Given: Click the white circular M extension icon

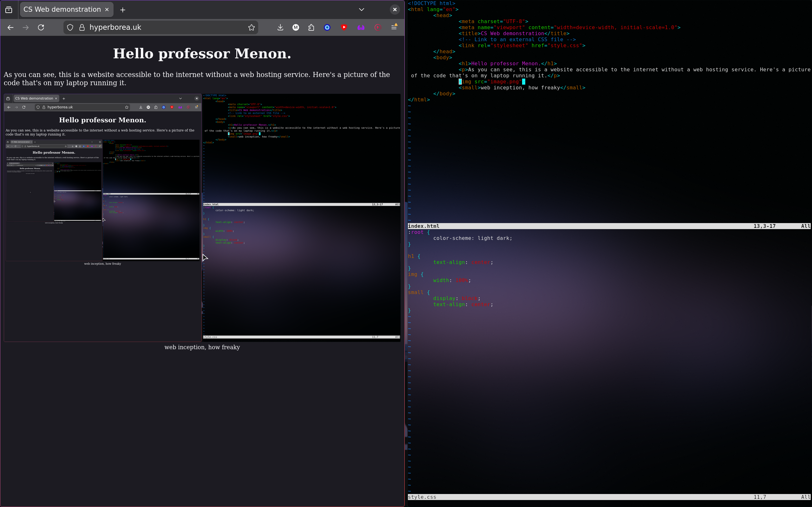Looking at the screenshot, I should coord(296,28).
